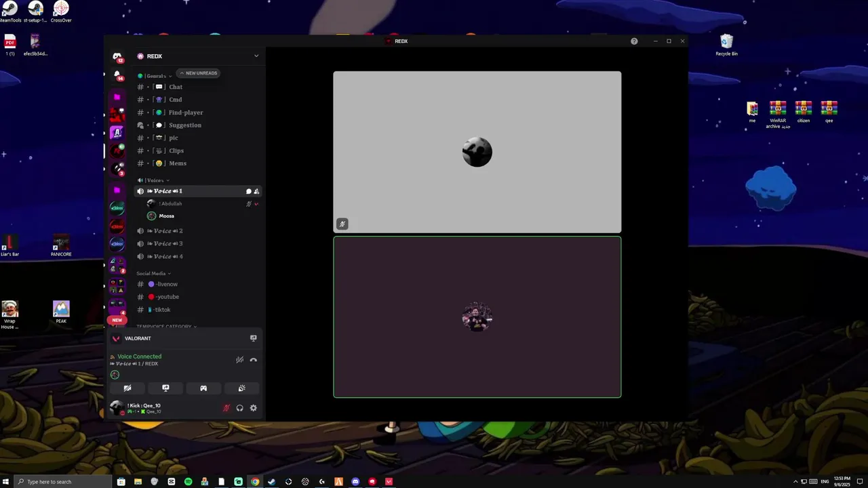This screenshot has height=488, width=868.
Task: Collapse the TEMPVOICE CATEGORY section
Action: 166,327
